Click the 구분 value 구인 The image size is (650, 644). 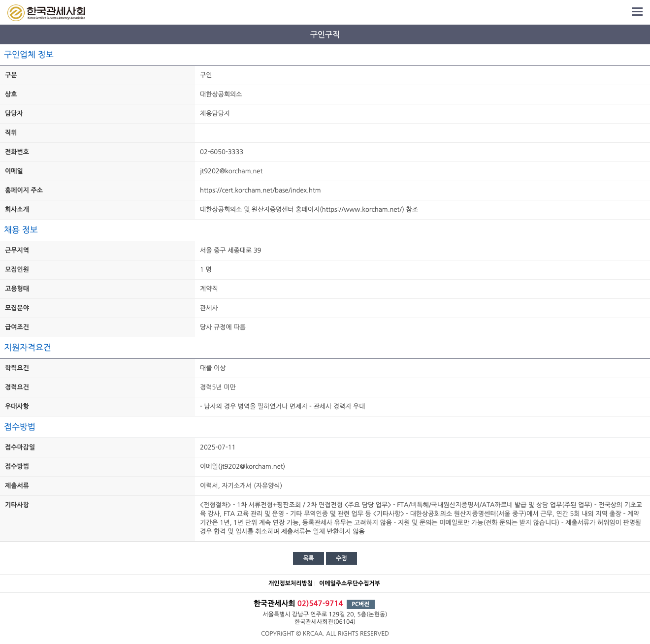click(x=206, y=75)
